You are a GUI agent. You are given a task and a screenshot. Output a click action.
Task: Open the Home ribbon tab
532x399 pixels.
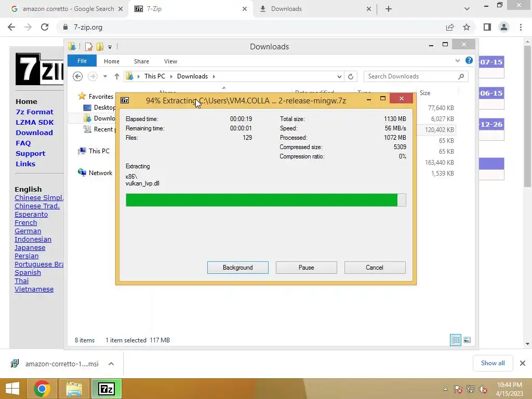coord(112,61)
